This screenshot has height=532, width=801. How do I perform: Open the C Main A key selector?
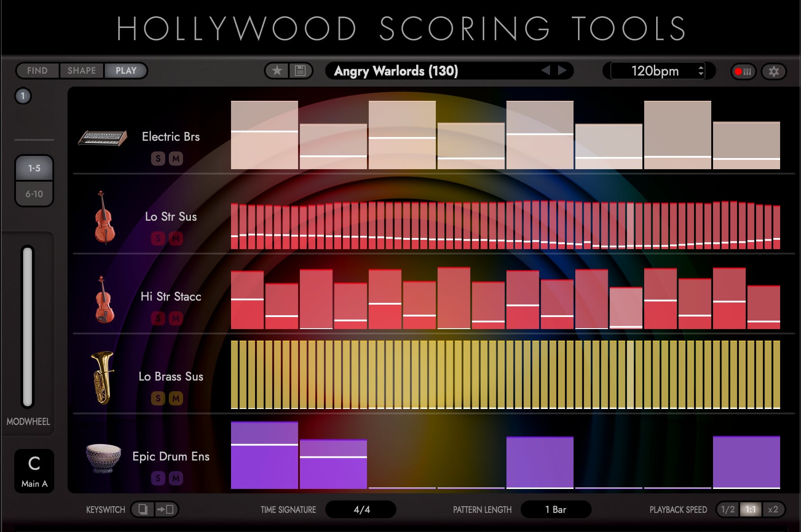pyautogui.click(x=34, y=471)
